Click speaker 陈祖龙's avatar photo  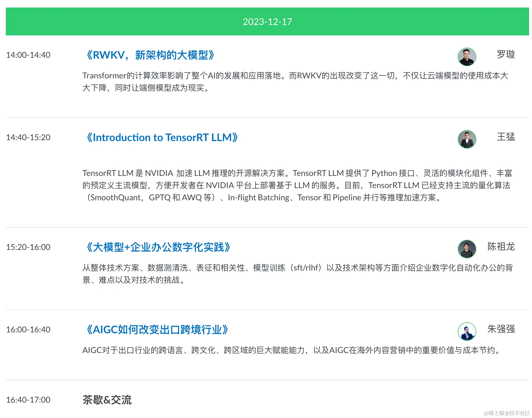pyautogui.click(x=467, y=249)
